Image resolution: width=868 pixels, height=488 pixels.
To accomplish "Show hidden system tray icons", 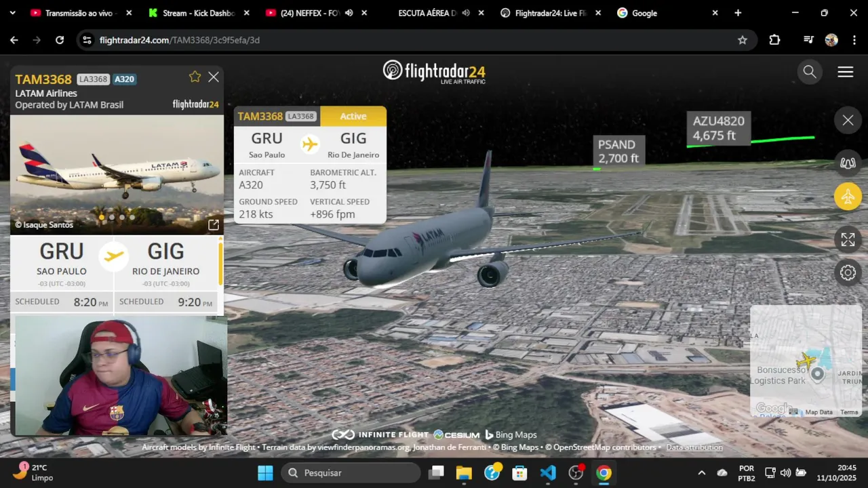I will [702, 472].
